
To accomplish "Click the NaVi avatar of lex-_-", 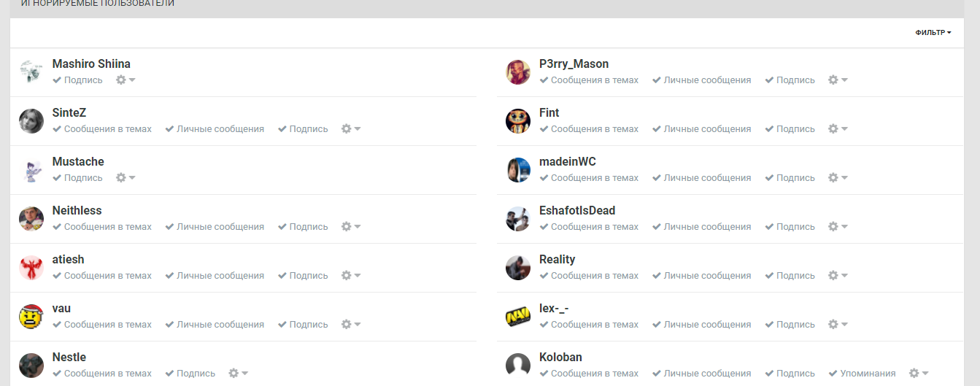I will 518,317.
